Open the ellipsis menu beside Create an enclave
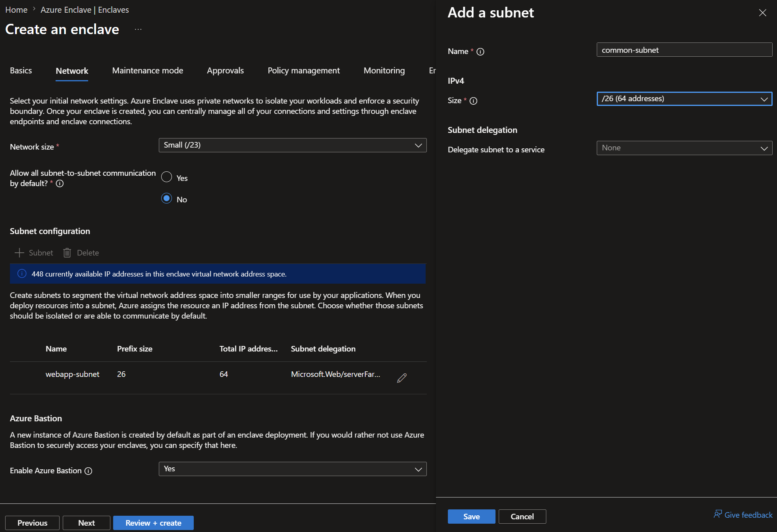 [138, 29]
